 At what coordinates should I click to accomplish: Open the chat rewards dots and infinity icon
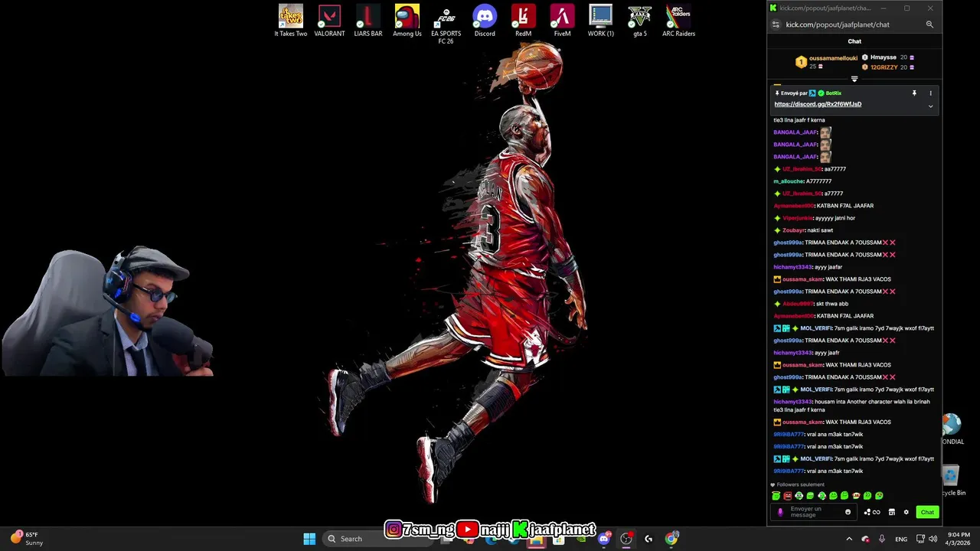872,512
